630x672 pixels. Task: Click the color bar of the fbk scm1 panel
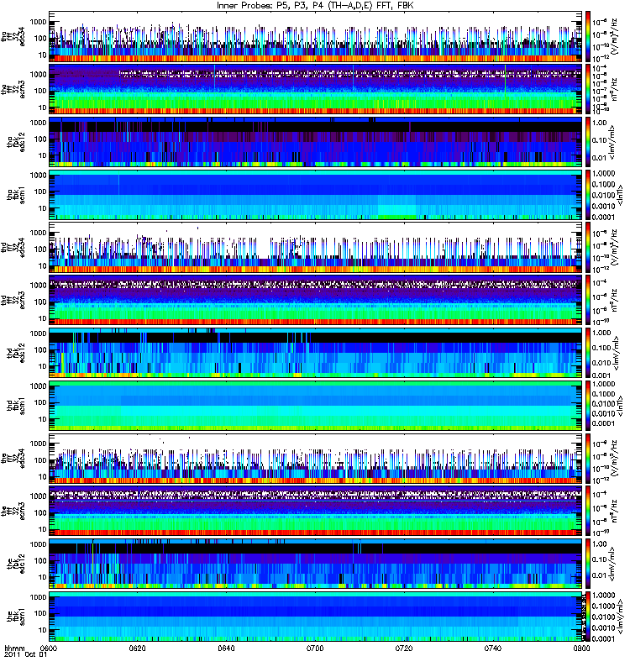coord(589,617)
